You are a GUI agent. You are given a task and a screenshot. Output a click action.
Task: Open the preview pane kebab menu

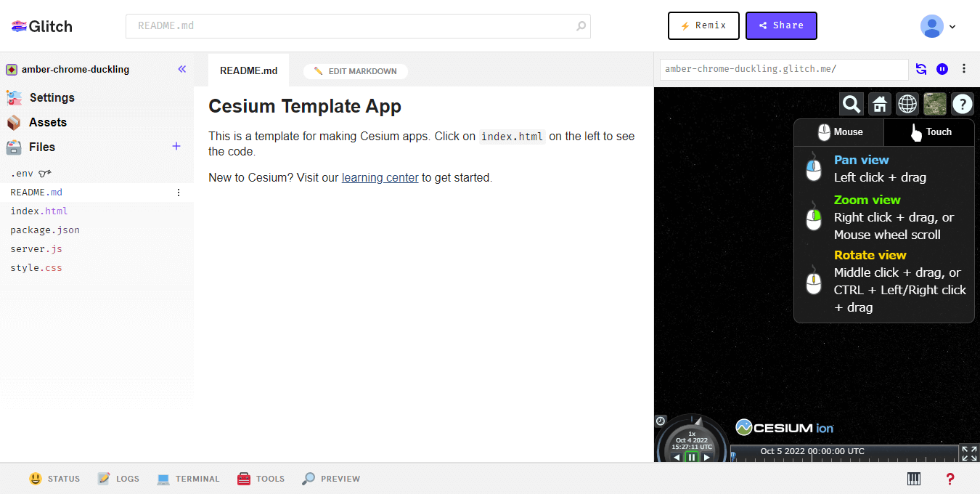click(x=964, y=69)
